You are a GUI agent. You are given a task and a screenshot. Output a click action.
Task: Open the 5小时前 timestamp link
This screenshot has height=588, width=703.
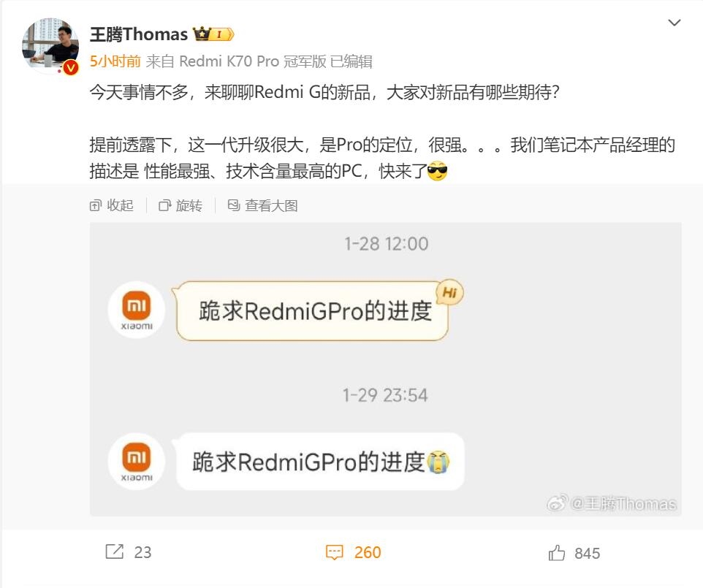(x=115, y=61)
